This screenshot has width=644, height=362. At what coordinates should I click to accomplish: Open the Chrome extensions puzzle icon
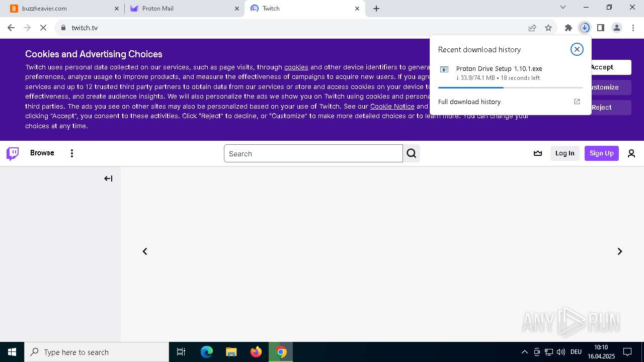tap(569, 28)
